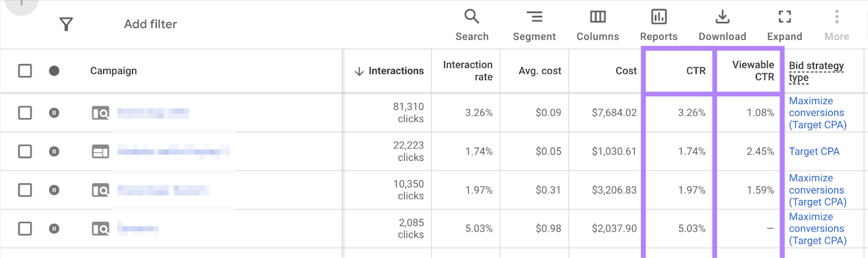The image size is (868, 258).
Task: Select the campaign with 81,310 clicks
Action: pos(25,113)
